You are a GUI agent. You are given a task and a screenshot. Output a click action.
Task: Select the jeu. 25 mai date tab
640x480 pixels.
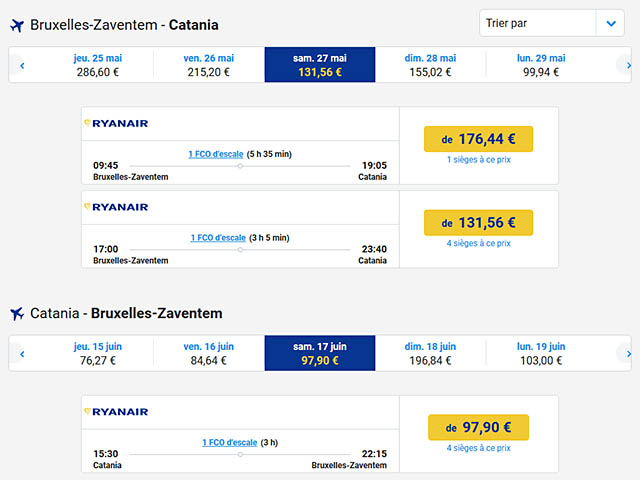98,65
